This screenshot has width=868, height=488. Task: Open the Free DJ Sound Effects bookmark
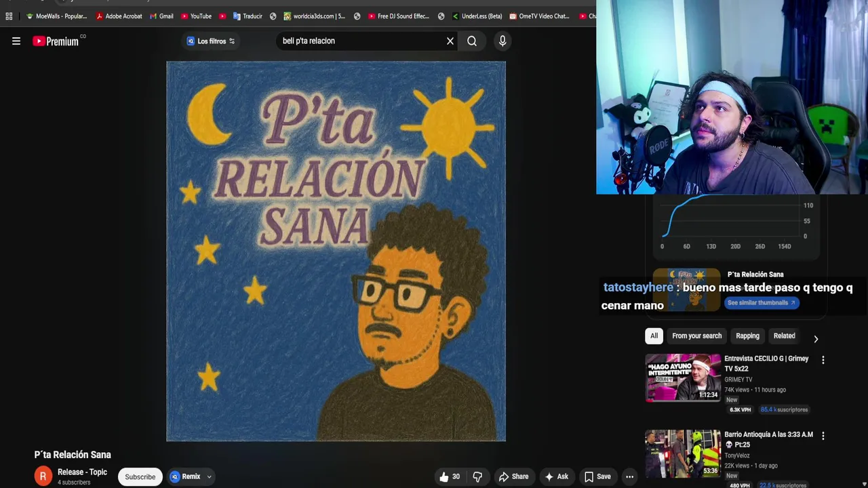click(399, 16)
